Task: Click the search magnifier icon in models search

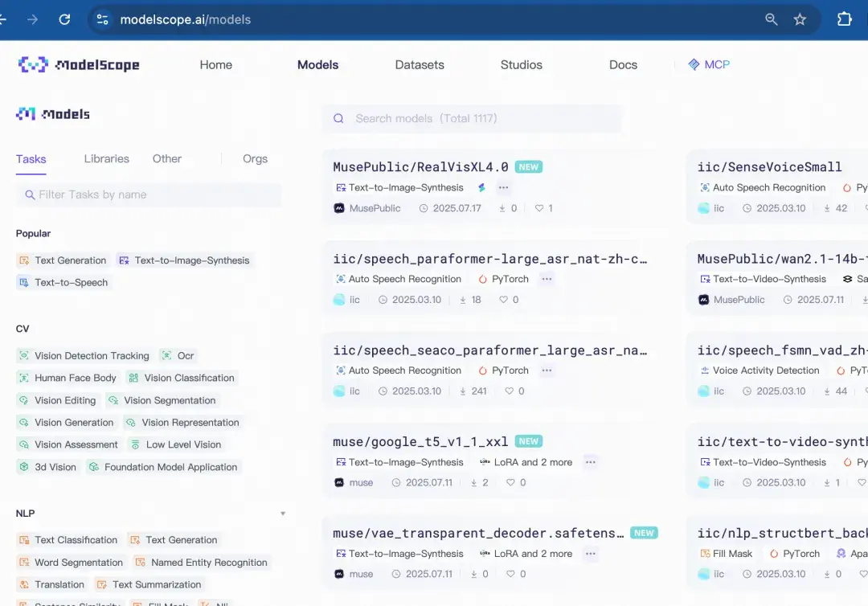Action: click(338, 118)
